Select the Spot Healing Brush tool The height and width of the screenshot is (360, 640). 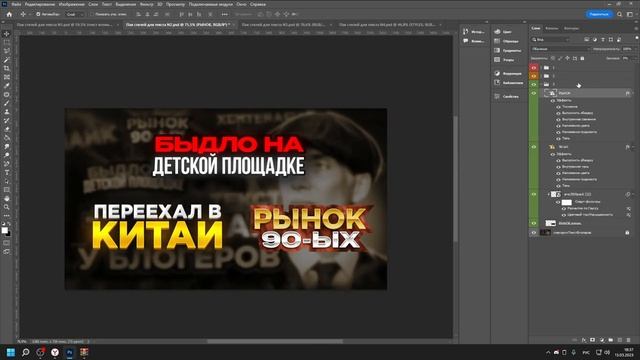[x=7, y=94]
